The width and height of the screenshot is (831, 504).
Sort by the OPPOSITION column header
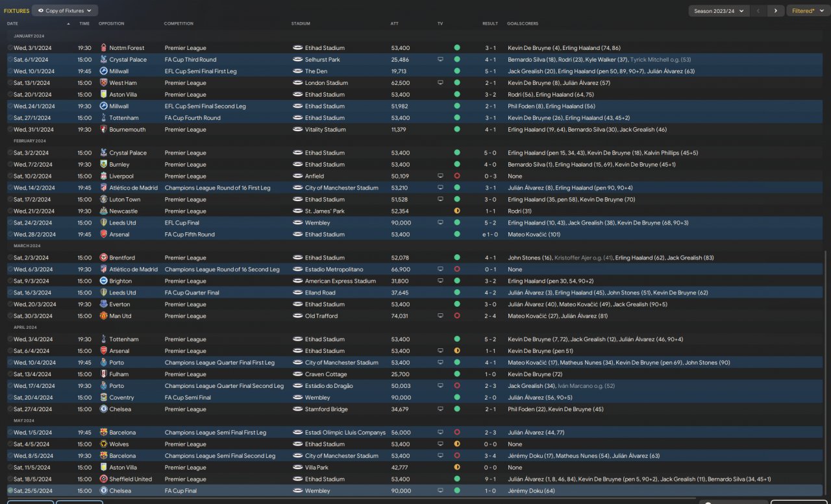tap(111, 24)
